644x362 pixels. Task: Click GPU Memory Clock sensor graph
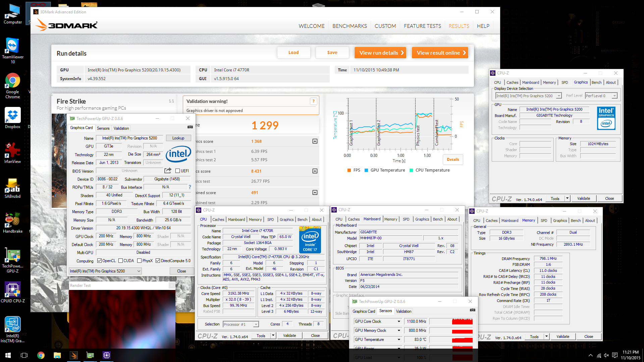click(451, 330)
